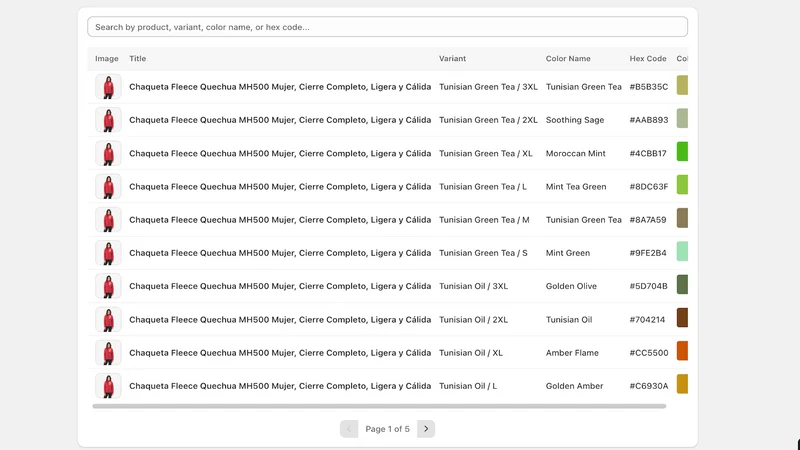The height and width of the screenshot is (450, 800).
Task: Click color name Mint Green
Action: 567,253
